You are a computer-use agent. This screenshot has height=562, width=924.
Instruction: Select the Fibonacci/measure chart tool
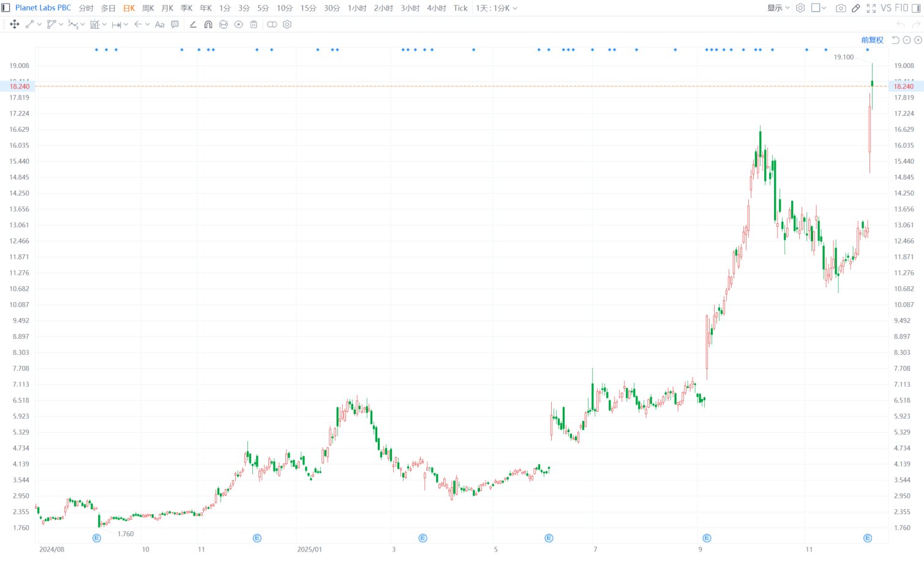(94, 25)
